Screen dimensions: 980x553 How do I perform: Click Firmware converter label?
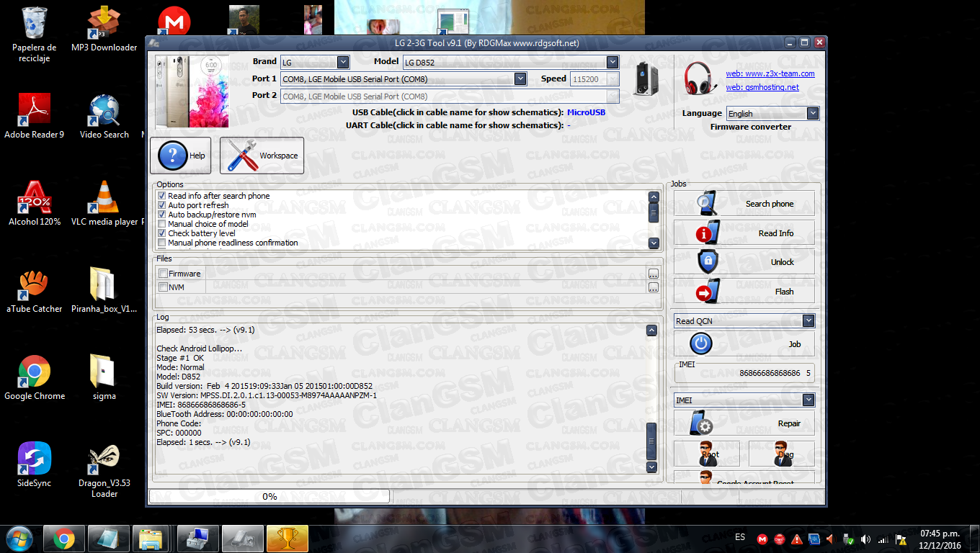pyautogui.click(x=750, y=127)
